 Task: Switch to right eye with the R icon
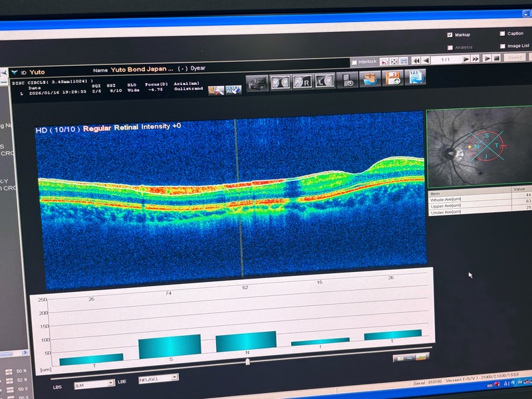[302, 81]
